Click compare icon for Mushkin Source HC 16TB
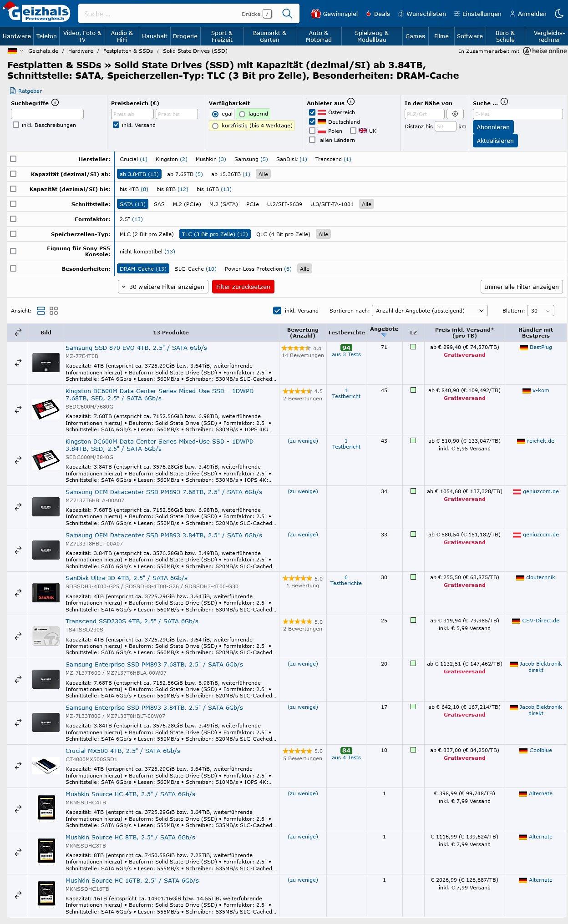Image resolution: width=568 pixels, height=924 pixels. point(18,895)
